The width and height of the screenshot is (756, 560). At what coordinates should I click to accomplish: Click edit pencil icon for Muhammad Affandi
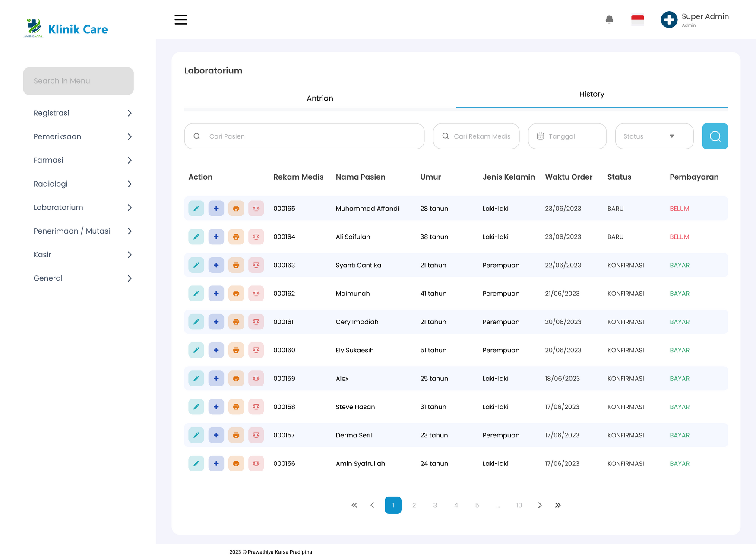(x=196, y=209)
